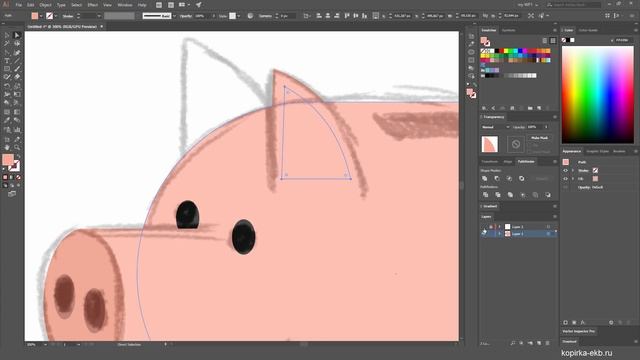Screen dimensions: 640x360
Task: Click the Opacity field in Transparency panel
Action: pyautogui.click(x=534, y=127)
